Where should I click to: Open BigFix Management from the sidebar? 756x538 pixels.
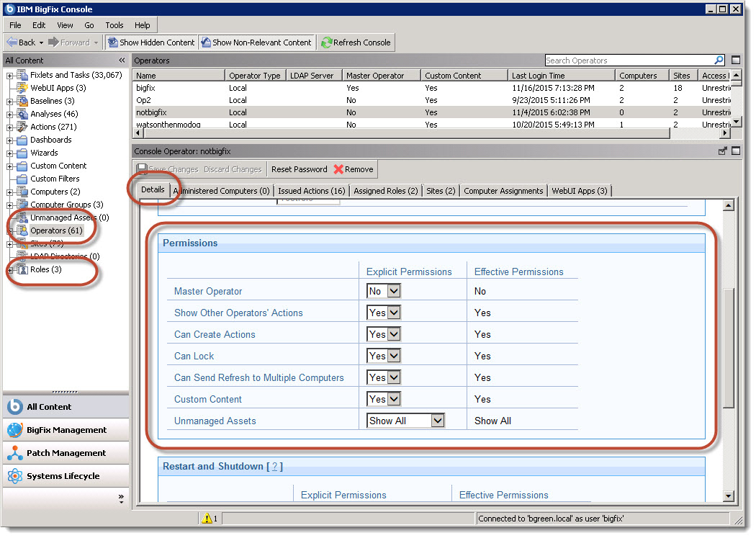click(66, 429)
